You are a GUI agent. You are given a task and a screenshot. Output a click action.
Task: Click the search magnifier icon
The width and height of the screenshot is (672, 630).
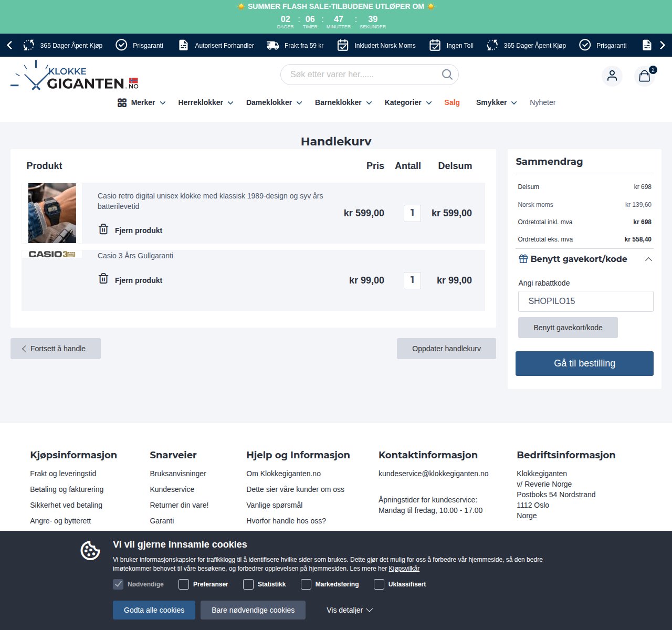click(x=447, y=75)
